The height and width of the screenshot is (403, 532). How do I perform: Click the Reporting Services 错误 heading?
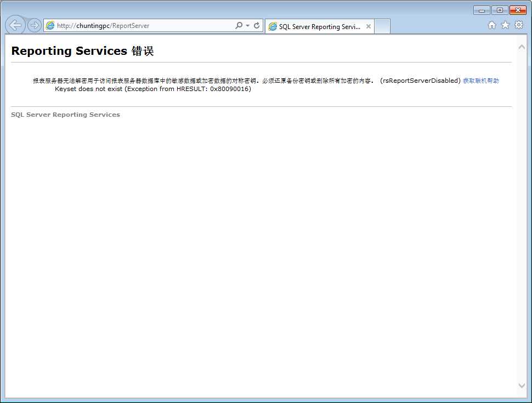coord(82,51)
